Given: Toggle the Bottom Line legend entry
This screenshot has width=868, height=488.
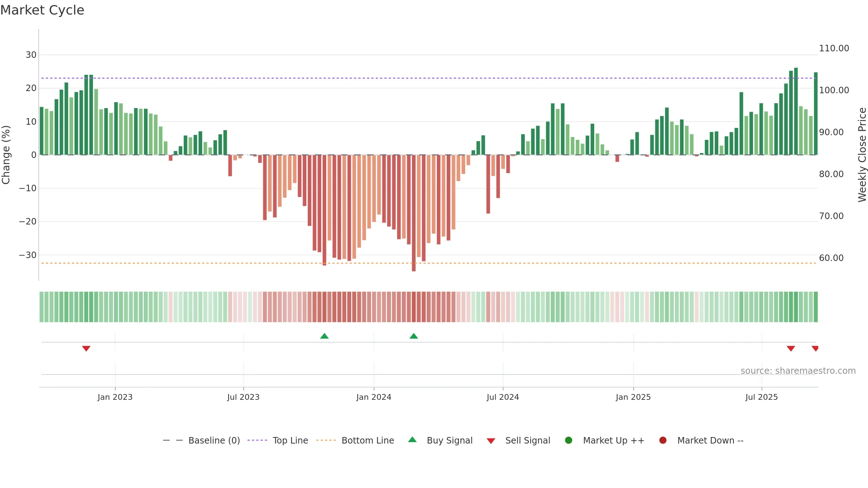Looking at the screenshot, I should [x=355, y=440].
